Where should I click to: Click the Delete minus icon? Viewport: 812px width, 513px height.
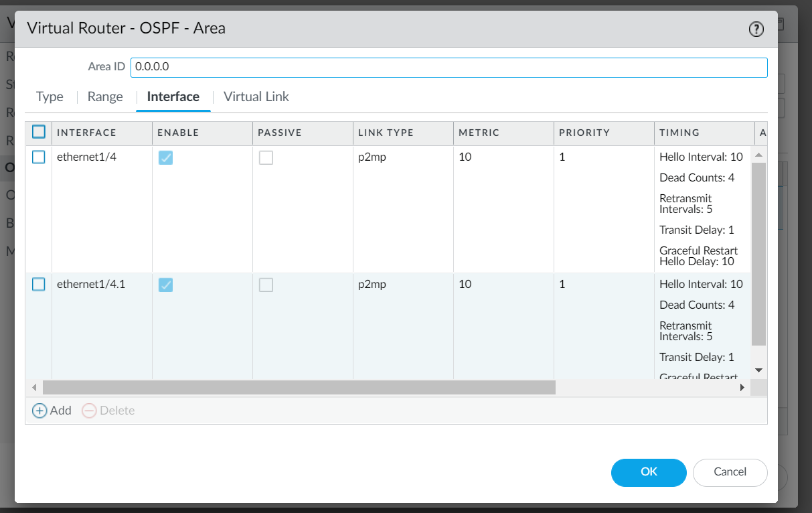click(x=89, y=411)
